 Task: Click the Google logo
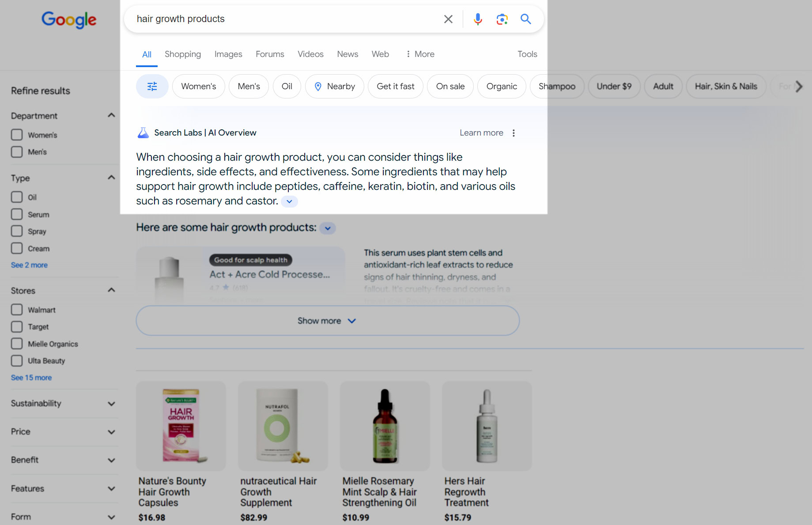pyautogui.click(x=69, y=19)
